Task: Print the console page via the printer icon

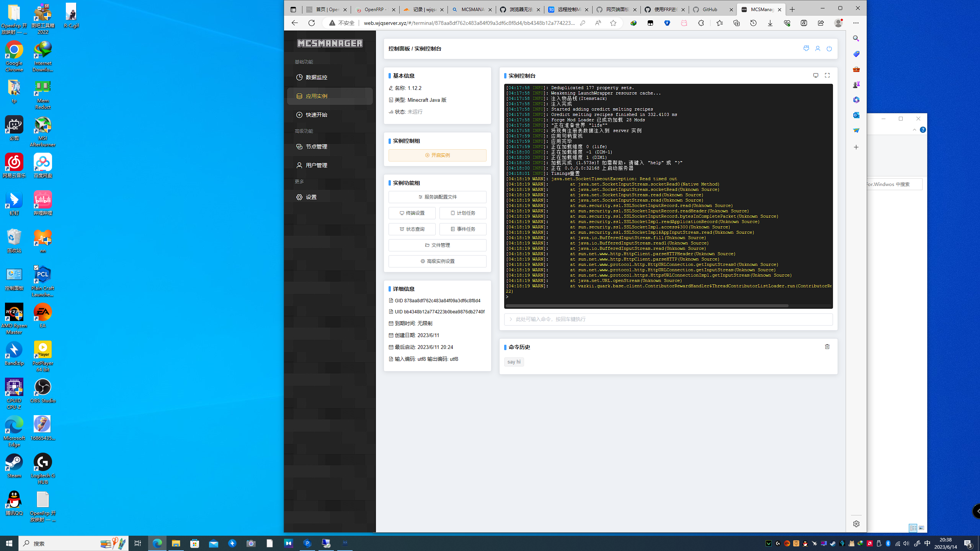Action: point(806,49)
